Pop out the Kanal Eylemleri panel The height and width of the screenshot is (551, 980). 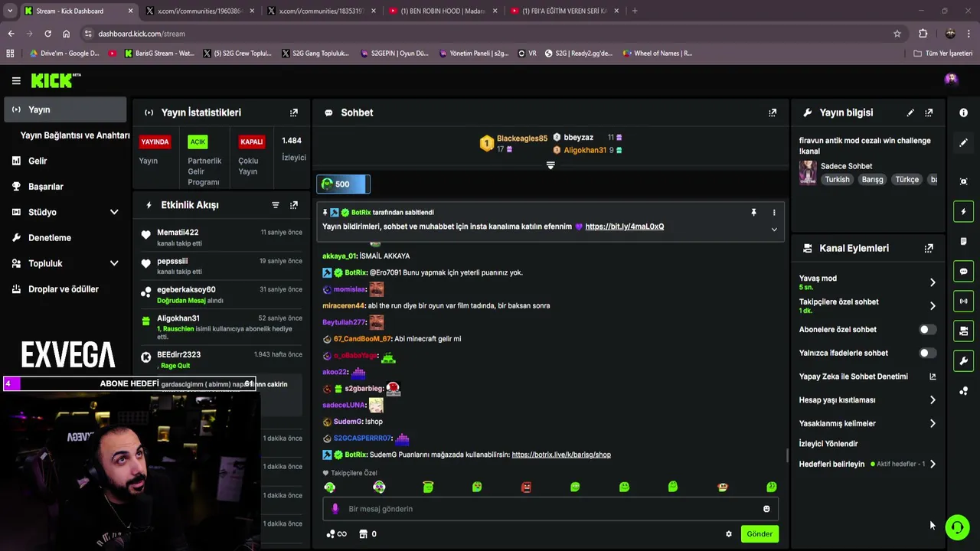[929, 248]
